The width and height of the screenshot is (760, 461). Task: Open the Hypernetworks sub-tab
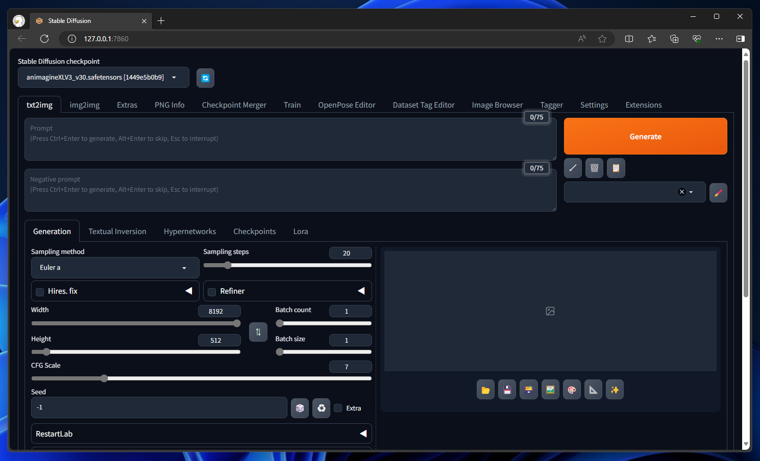click(x=190, y=231)
